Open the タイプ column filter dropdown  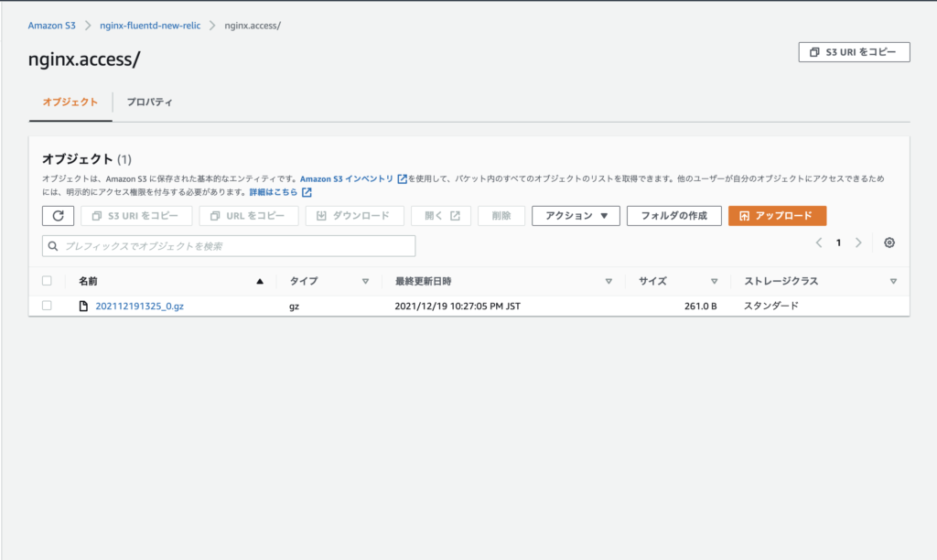pos(366,281)
